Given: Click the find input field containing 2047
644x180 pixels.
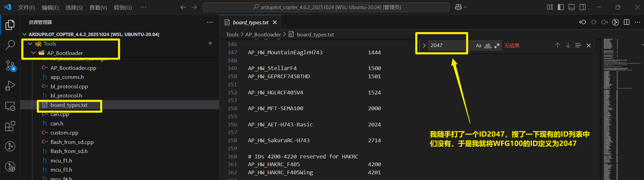Looking at the screenshot, I should click(447, 46).
